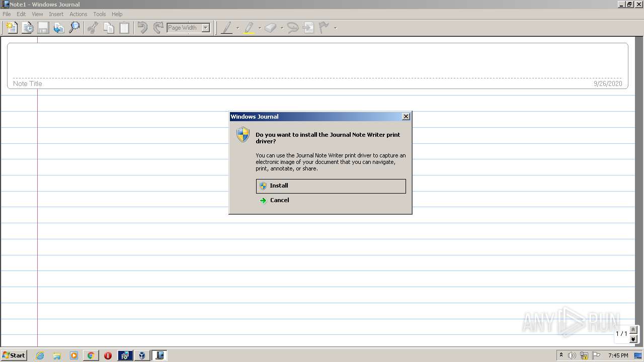Screen dimensions: 644x362
Task: Click the Paste clipboard icon
Action: click(124, 28)
